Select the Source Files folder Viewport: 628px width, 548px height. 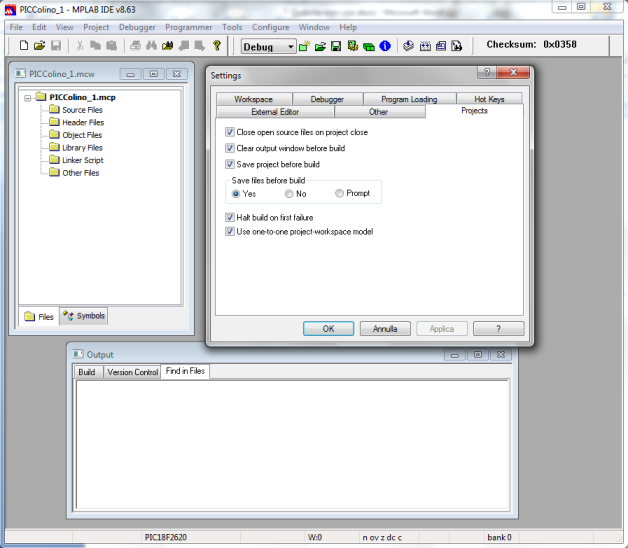coord(82,110)
